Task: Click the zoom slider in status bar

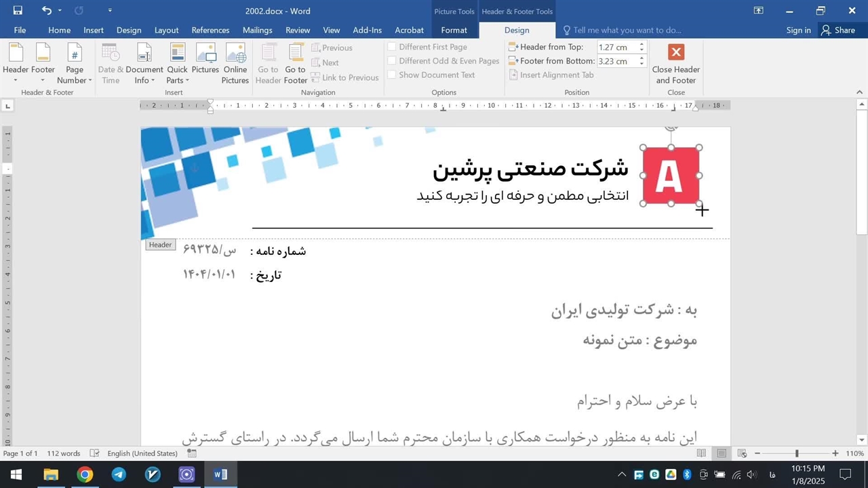Action: (x=797, y=453)
